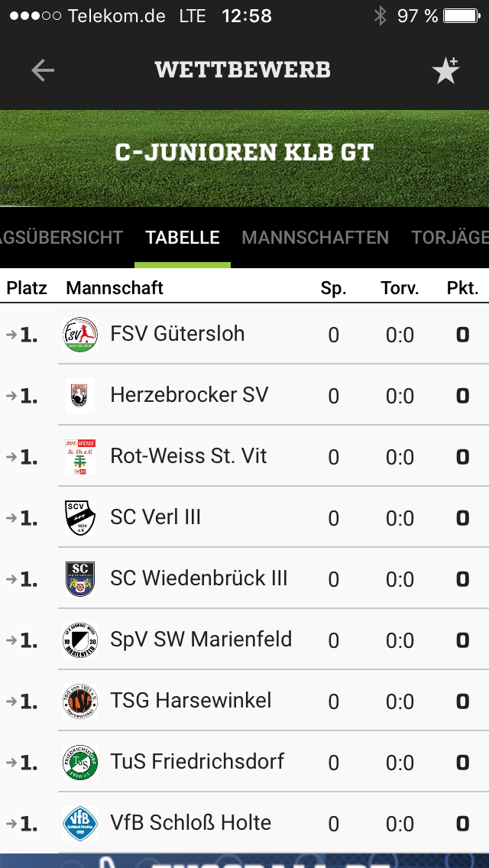Viewport: 489px width, 868px height.
Task: Tap the VfB Schloß Holte logo
Action: (80, 824)
